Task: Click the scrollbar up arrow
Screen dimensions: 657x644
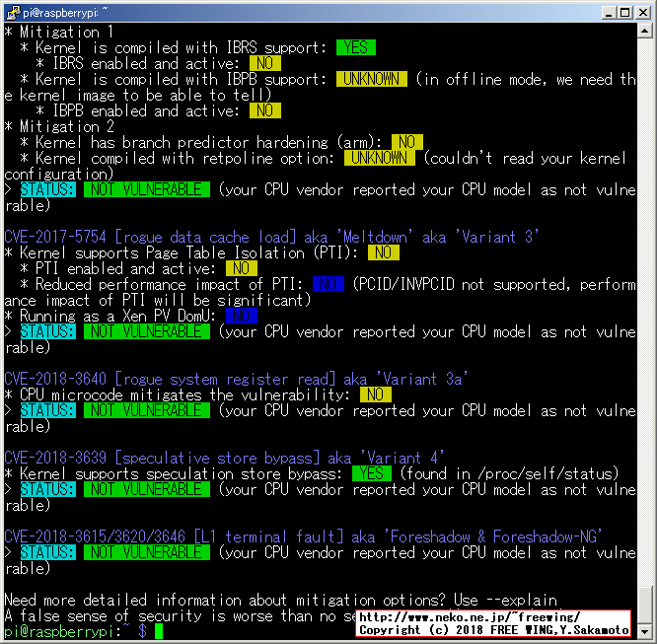Action: (644, 31)
